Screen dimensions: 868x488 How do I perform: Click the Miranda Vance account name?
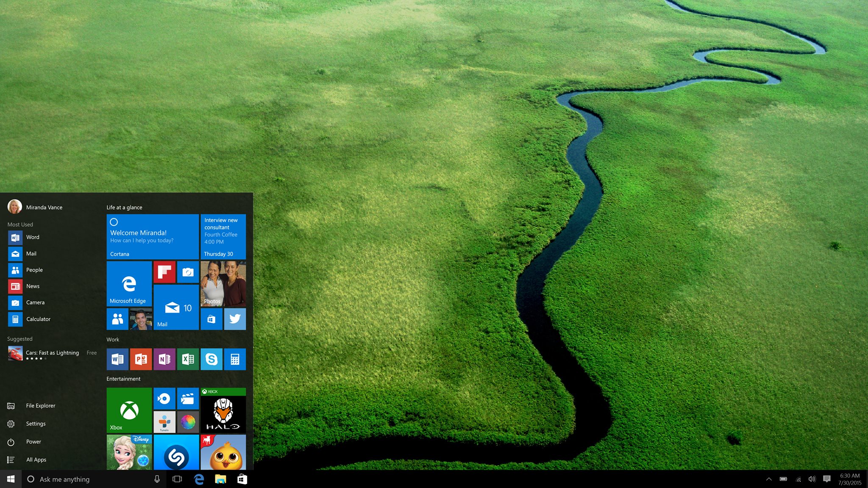tap(44, 207)
